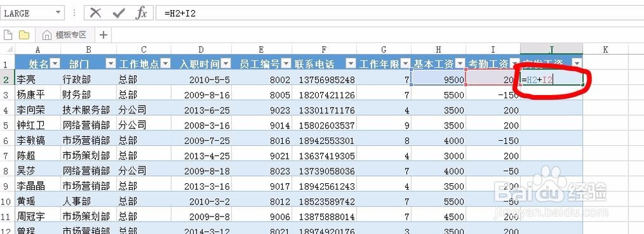Select column K header
644x234 pixels.
click(x=605, y=50)
